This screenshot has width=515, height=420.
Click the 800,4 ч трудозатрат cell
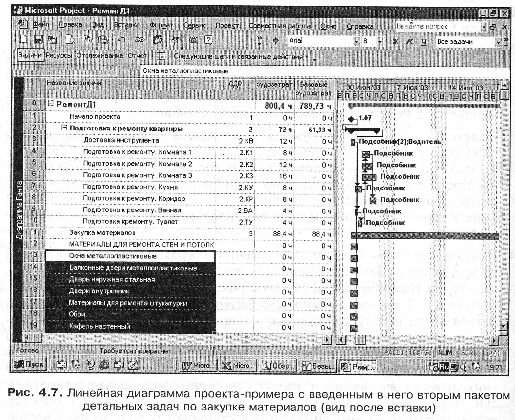274,106
